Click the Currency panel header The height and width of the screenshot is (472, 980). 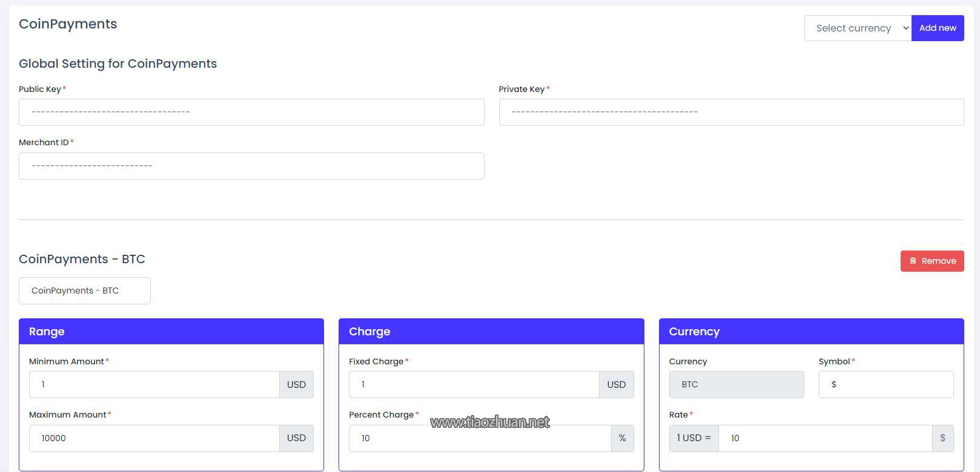(812, 332)
